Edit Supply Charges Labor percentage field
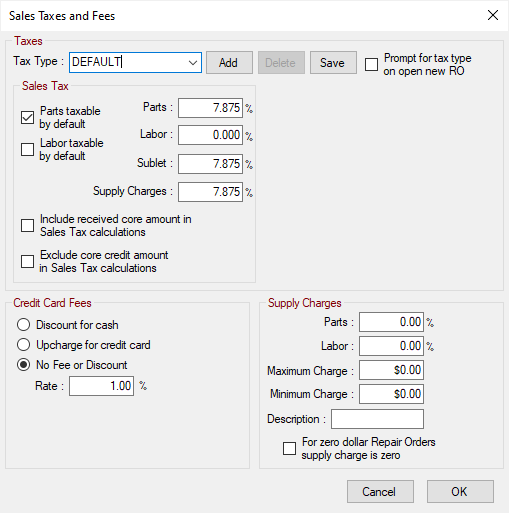 click(x=391, y=346)
